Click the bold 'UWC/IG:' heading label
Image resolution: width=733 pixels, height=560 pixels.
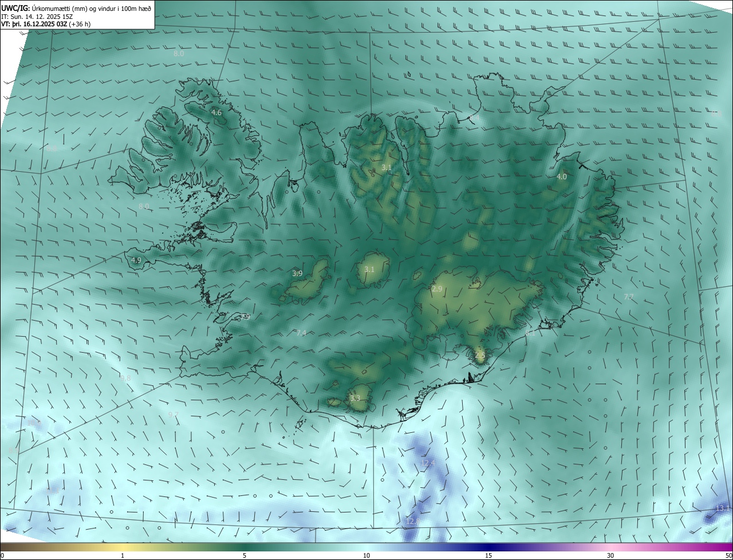coord(15,7)
